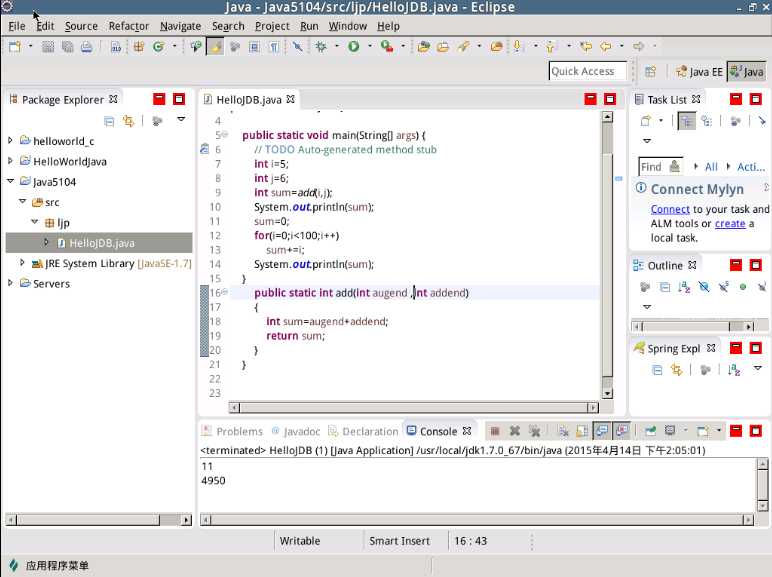Expand the helloworld_c project node
Screen dimensions: 772x577
point(11,141)
